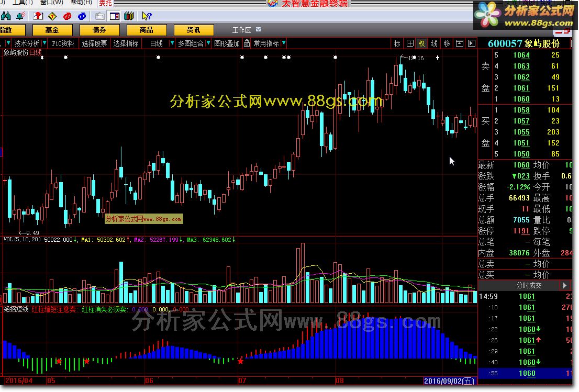Click the plus marker at chart top right
This screenshot has width=579, height=392.
[438, 58]
